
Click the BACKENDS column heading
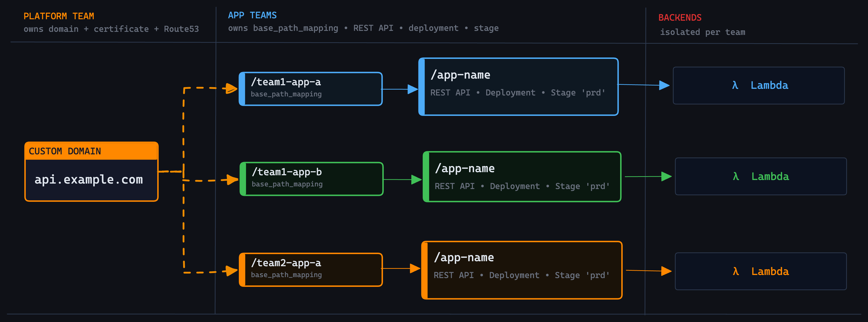(680, 18)
